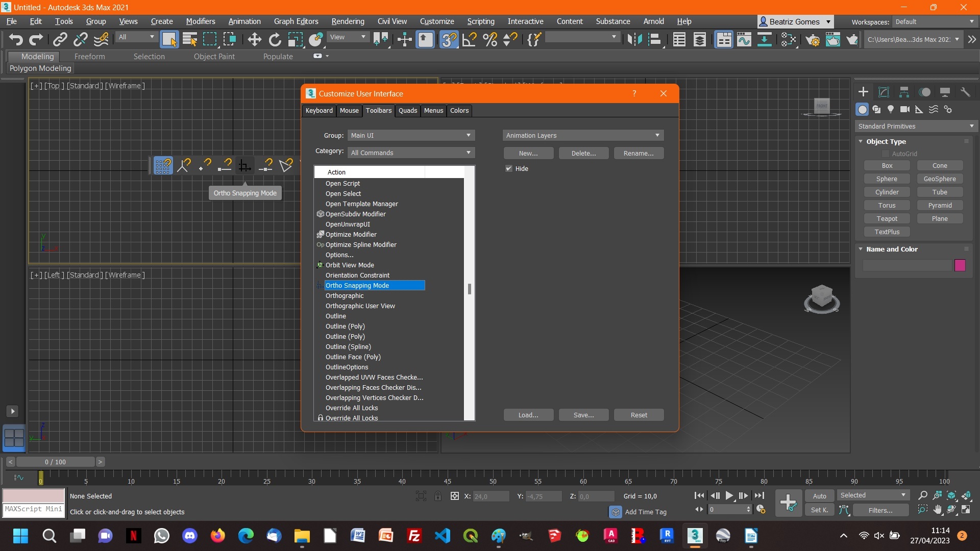
Task: Toggle the Hide checkbox in Animation Layers
Action: click(509, 168)
